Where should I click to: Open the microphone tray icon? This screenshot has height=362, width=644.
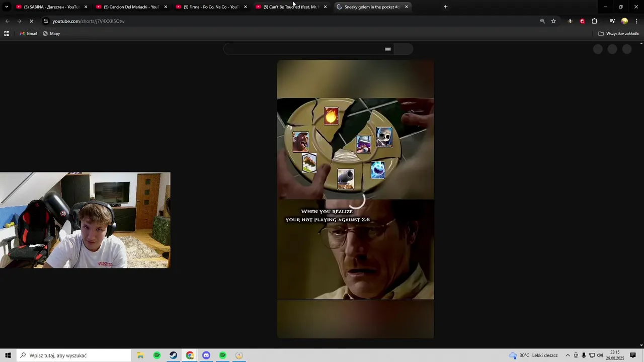pyautogui.click(x=584, y=355)
